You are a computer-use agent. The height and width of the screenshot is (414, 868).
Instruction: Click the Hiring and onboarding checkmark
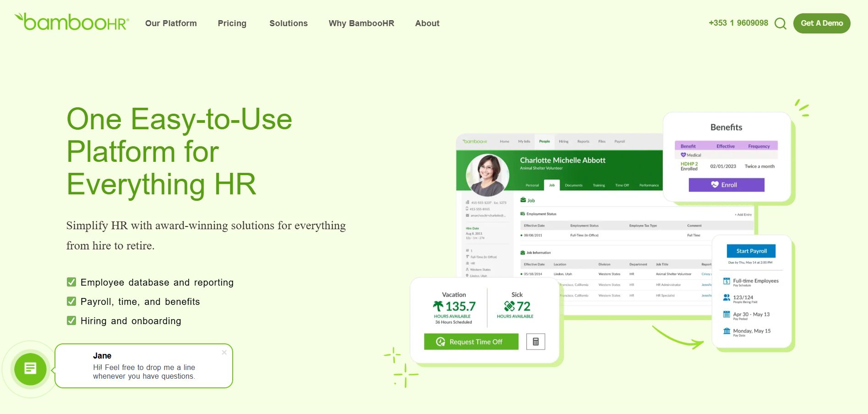(x=71, y=320)
